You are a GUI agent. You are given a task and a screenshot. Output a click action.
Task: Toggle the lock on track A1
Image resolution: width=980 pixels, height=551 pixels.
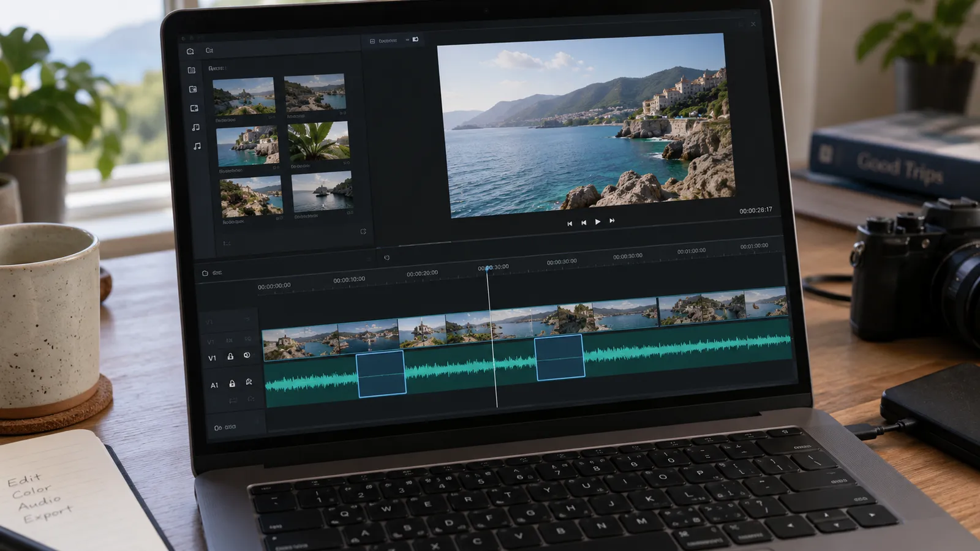[232, 383]
